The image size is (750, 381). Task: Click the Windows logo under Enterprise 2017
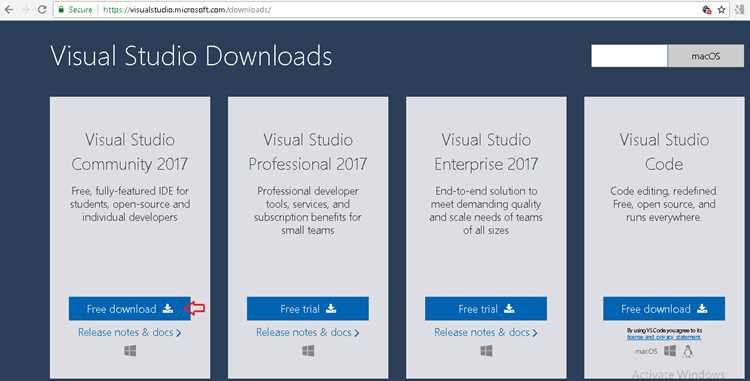click(486, 351)
